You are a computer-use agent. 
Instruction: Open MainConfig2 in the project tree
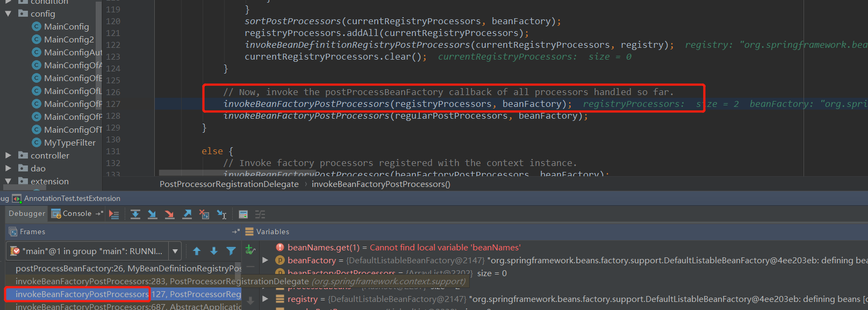pos(69,39)
